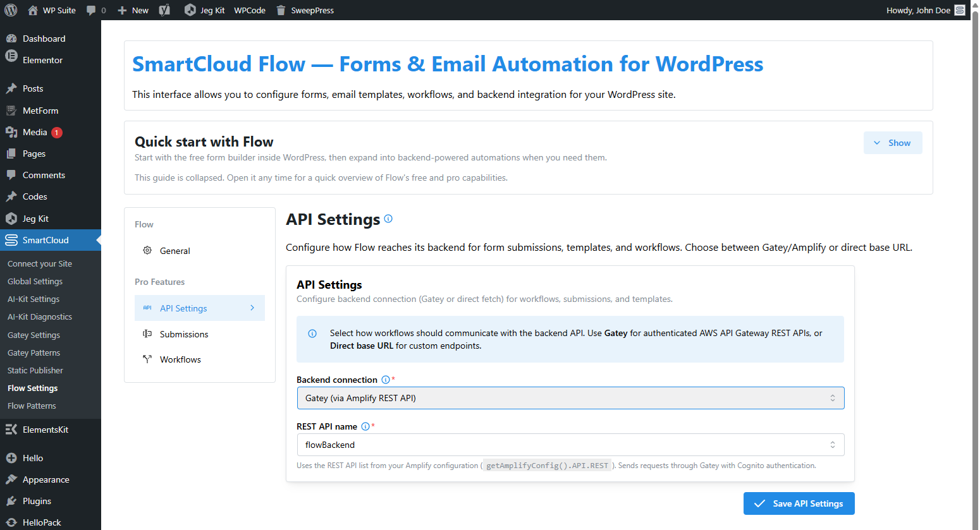Open Workflows in Pro Features
The image size is (980, 530).
(x=200, y=359)
